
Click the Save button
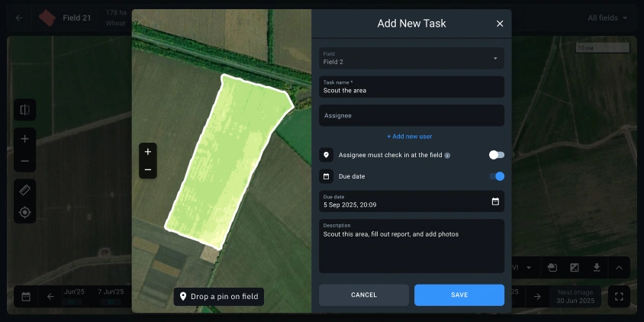[x=459, y=295]
